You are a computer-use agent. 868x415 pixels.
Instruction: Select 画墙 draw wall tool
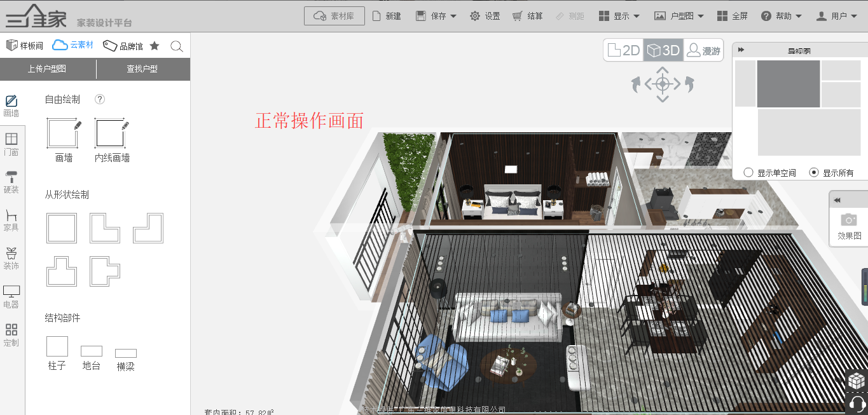tap(64, 140)
